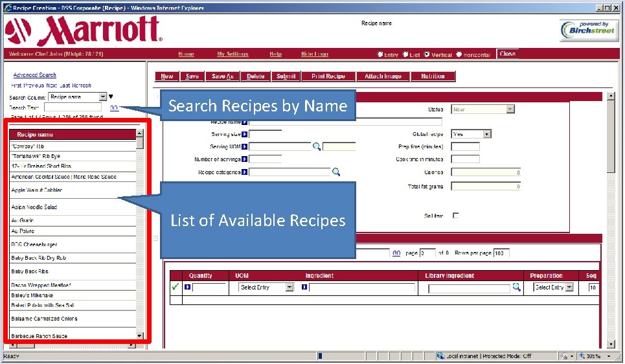Screen dimensions: 625x364
Task: Open the Help menu link
Action: [x=275, y=54]
